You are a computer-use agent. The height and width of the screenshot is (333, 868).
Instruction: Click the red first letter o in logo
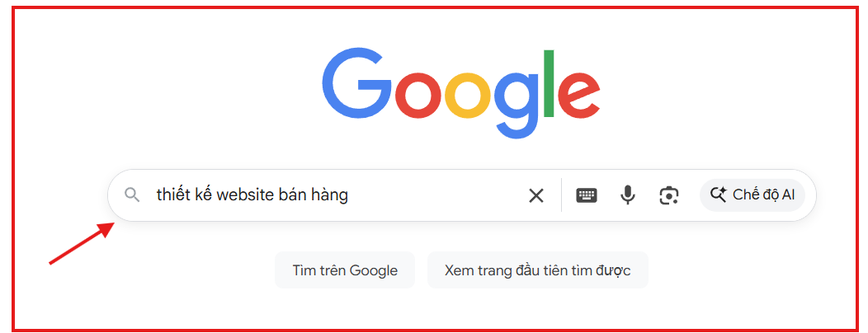pyautogui.click(x=418, y=95)
